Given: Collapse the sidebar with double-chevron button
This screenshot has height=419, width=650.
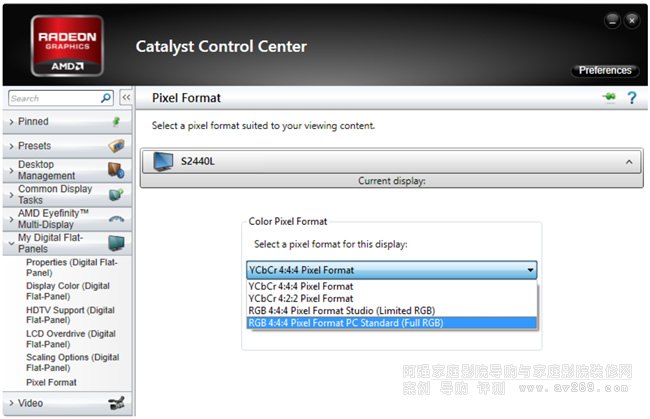Looking at the screenshot, I should (126, 98).
